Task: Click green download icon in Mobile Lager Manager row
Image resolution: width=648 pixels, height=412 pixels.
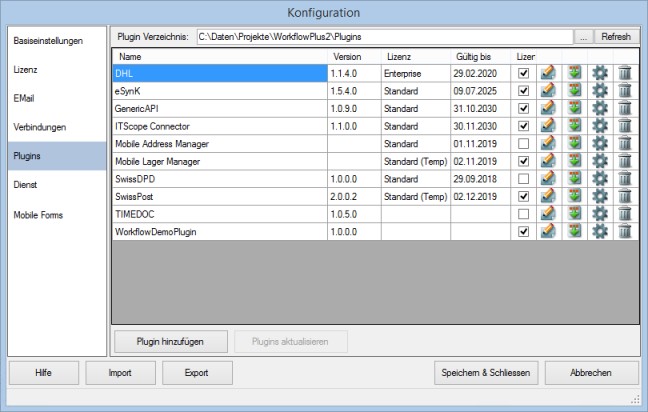Action: pyautogui.click(x=574, y=161)
